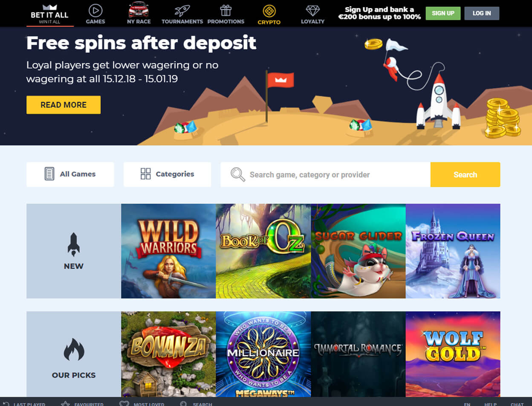Image resolution: width=532 pixels, height=406 pixels.
Task: Show All Games list
Action: coord(70,174)
